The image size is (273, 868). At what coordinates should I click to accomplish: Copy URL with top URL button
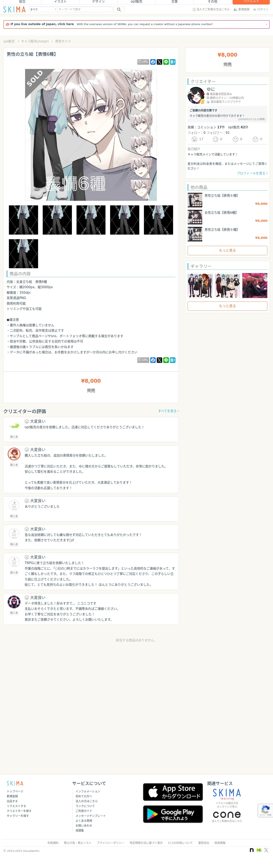[x=143, y=62]
